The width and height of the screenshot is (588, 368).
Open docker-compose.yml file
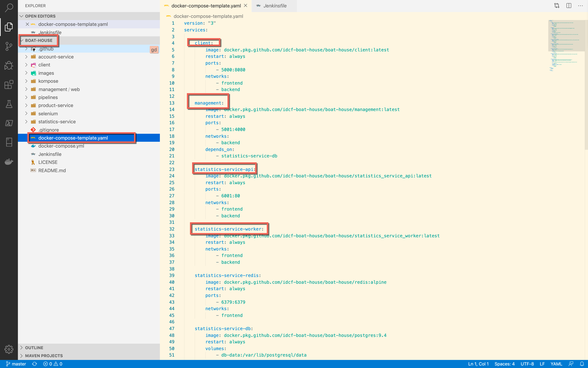[89, 146]
